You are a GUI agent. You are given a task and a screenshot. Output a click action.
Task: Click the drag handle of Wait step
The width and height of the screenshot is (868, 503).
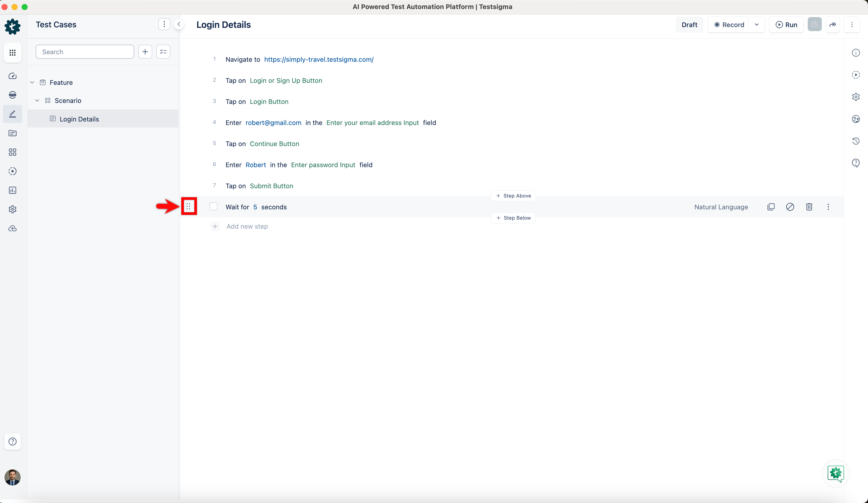pos(188,206)
